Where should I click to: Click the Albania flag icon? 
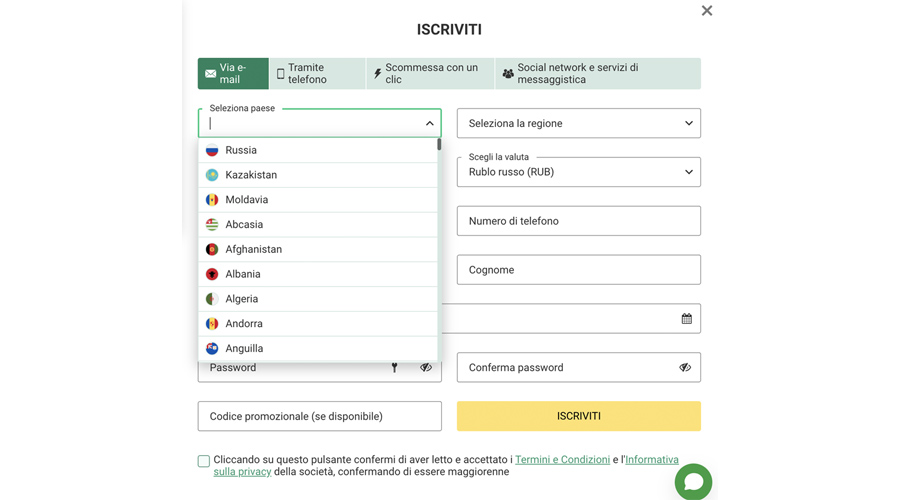[x=212, y=274]
